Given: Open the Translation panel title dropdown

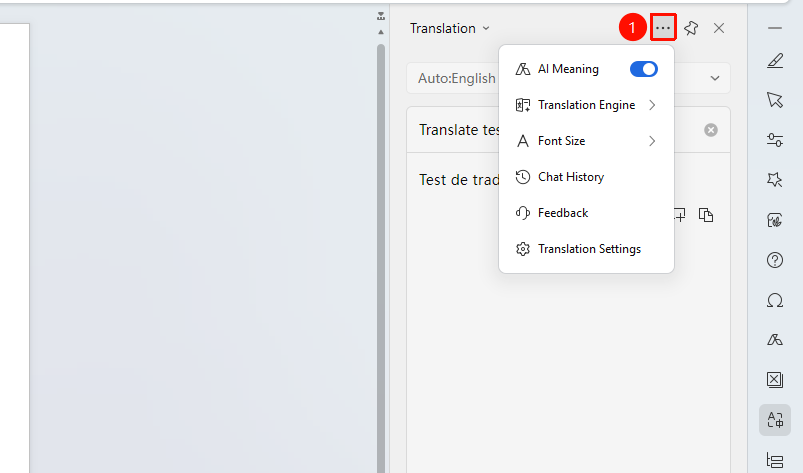Looking at the screenshot, I should [450, 28].
